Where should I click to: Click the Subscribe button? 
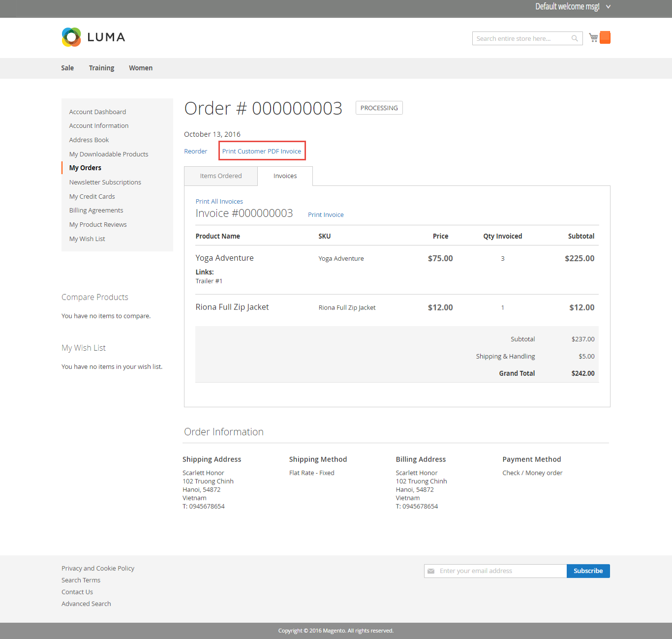(x=588, y=571)
